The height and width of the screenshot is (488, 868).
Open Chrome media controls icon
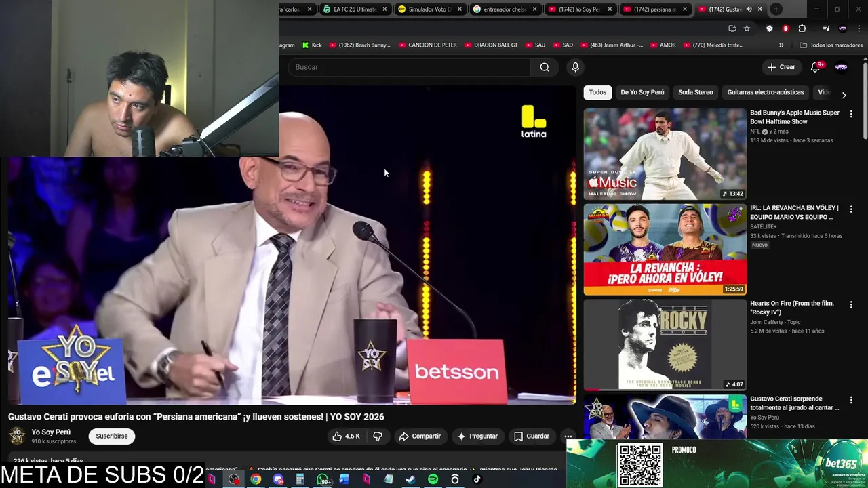(826, 28)
